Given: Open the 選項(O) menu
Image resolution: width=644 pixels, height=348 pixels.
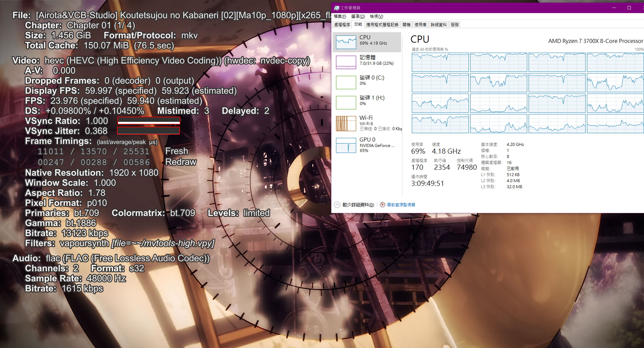Looking at the screenshot, I should point(358,16).
